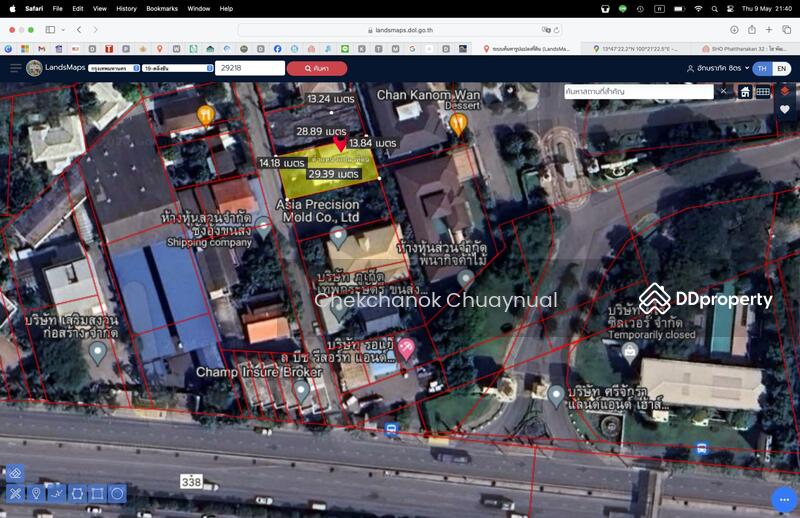Select the polyline measuring tool

click(56, 494)
